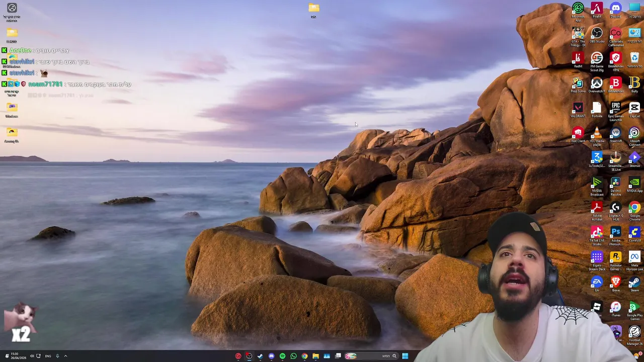Open Adobe Acrobat desktop shortcut
This screenshot has height=362, width=644.
[597, 212]
